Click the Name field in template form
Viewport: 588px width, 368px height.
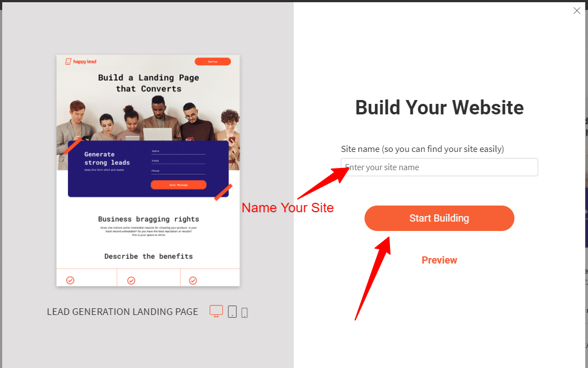(178, 151)
